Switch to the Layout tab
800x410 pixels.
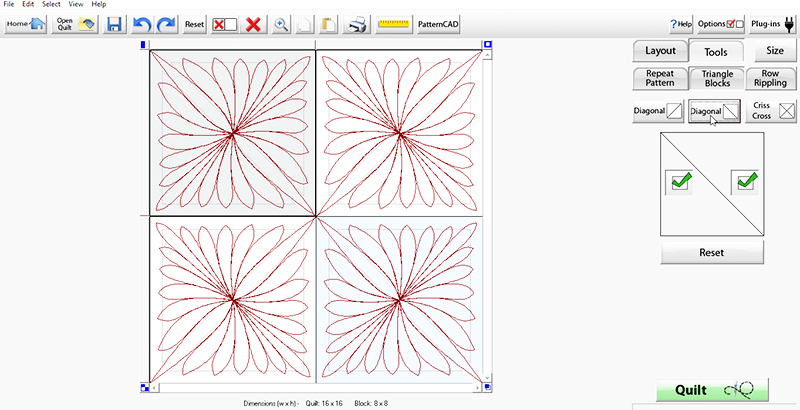(x=660, y=51)
